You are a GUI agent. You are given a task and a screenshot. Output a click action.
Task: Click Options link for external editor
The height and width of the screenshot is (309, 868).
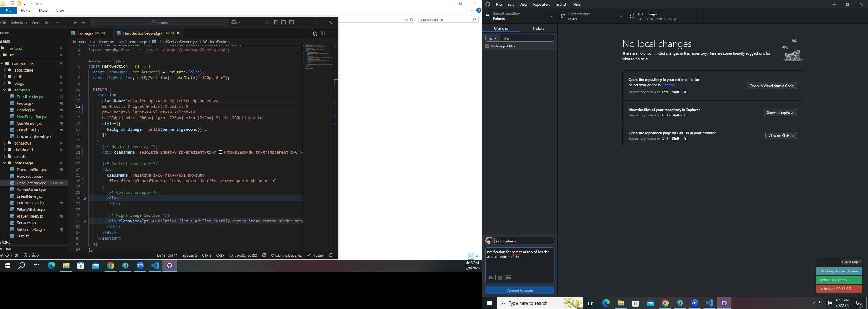pyautogui.click(x=668, y=85)
